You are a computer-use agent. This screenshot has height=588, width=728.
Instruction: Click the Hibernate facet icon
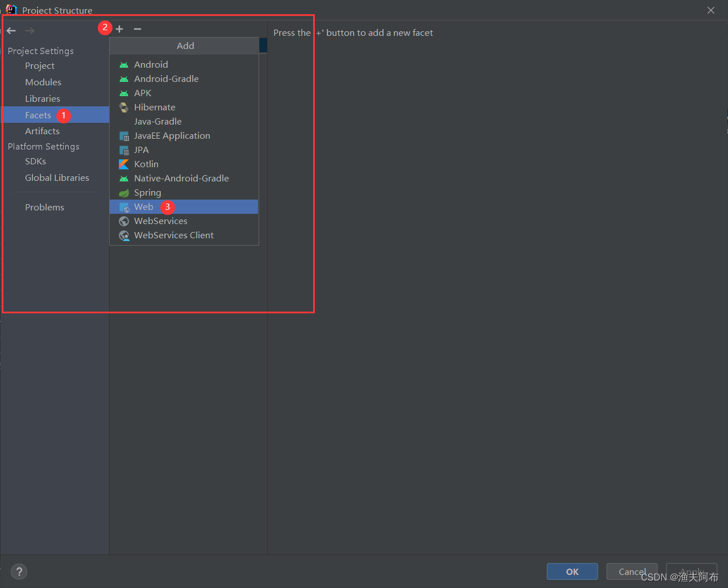(124, 107)
